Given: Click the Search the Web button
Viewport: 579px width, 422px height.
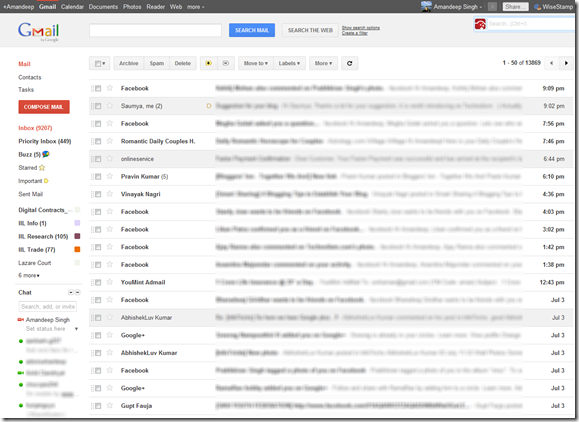Looking at the screenshot, I should (310, 30).
